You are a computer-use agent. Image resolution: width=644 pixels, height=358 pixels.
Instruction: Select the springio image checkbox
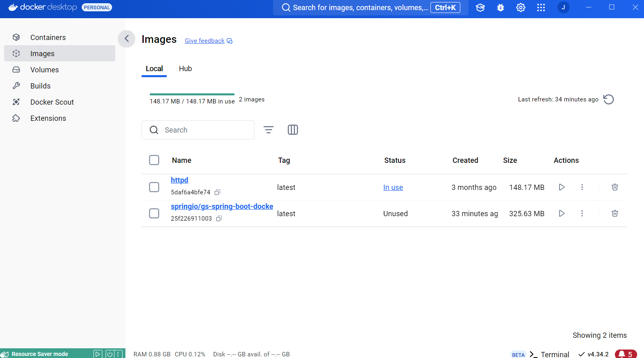click(154, 213)
